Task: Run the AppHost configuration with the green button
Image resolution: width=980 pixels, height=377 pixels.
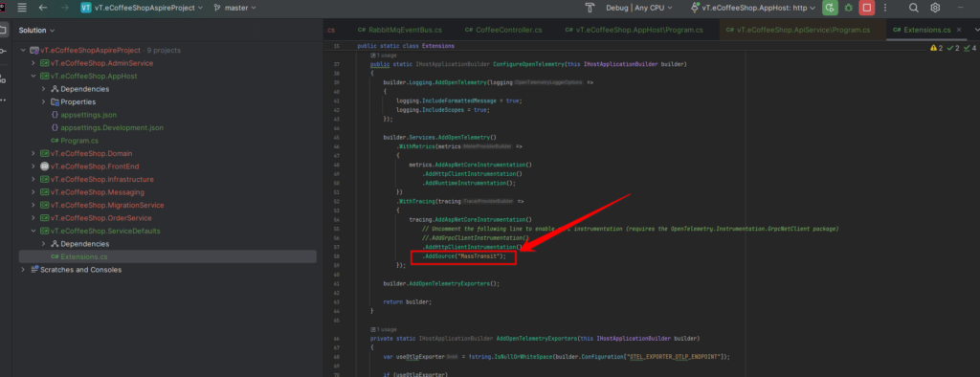Action: tap(830, 8)
